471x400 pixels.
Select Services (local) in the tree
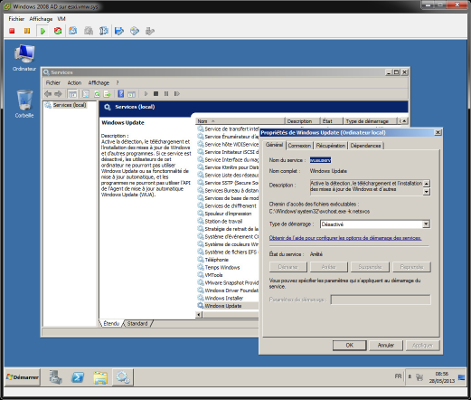tap(69, 105)
